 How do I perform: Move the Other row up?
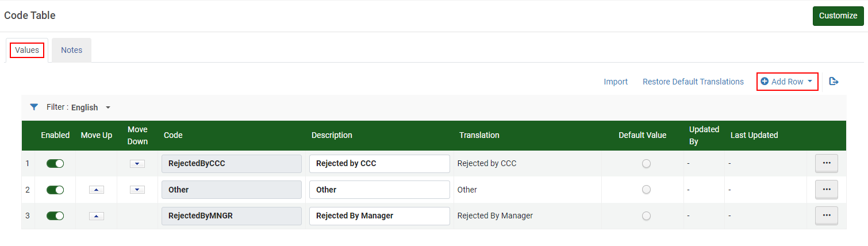pyautogui.click(x=97, y=190)
